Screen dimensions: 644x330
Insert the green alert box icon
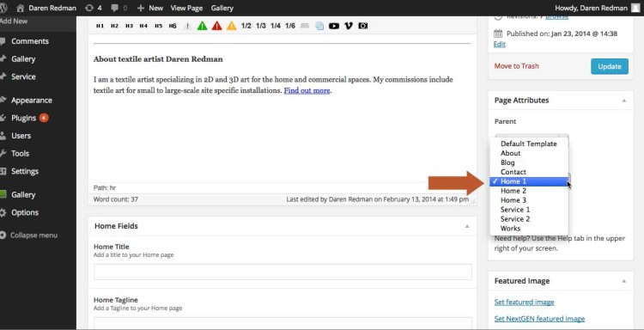(202, 26)
